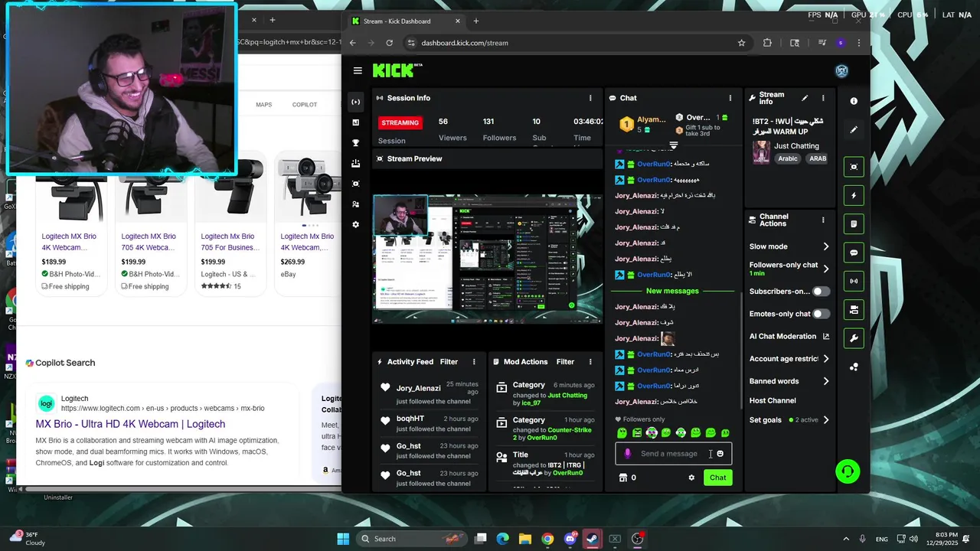Collapse the pinned leaderboard chevron in Chat
This screenshot has height=551, width=980.
click(x=674, y=145)
